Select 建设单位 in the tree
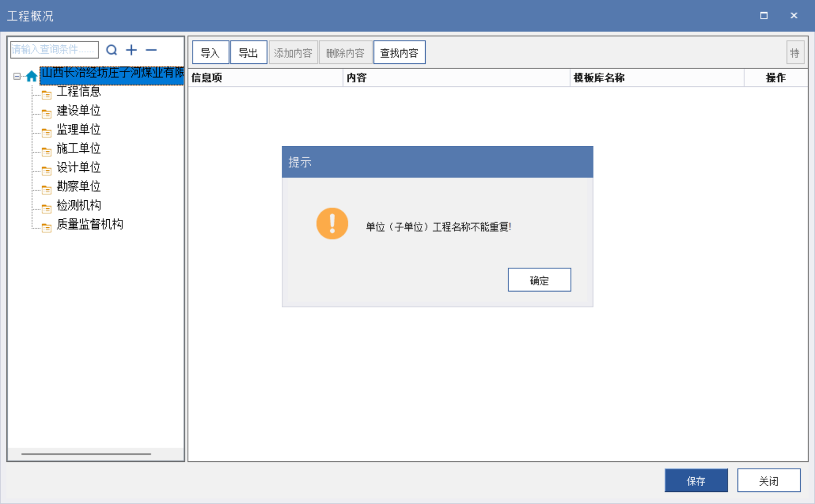Screen dimensions: 815x504 pos(79,111)
